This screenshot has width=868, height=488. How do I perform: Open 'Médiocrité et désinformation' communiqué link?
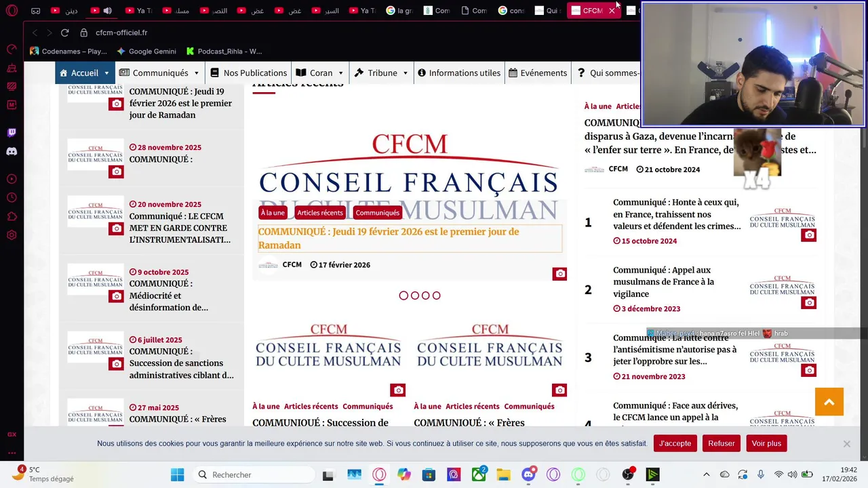(169, 296)
